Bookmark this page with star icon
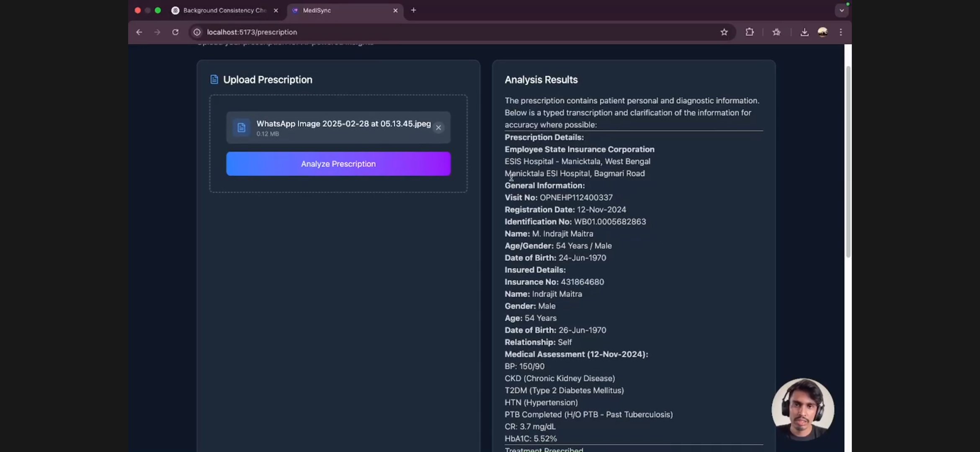The height and width of the screenshot is (452, 980). pos(724,32)
